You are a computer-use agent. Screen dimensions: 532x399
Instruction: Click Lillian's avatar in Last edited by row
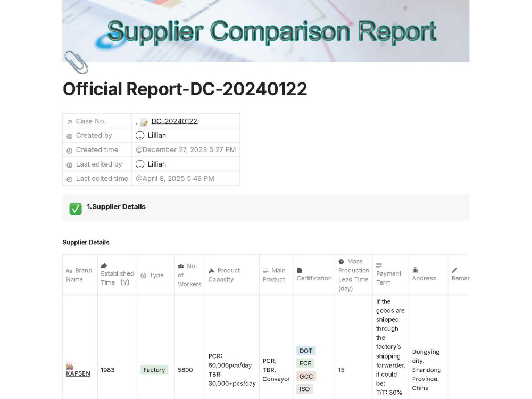(x=140, y=164)
